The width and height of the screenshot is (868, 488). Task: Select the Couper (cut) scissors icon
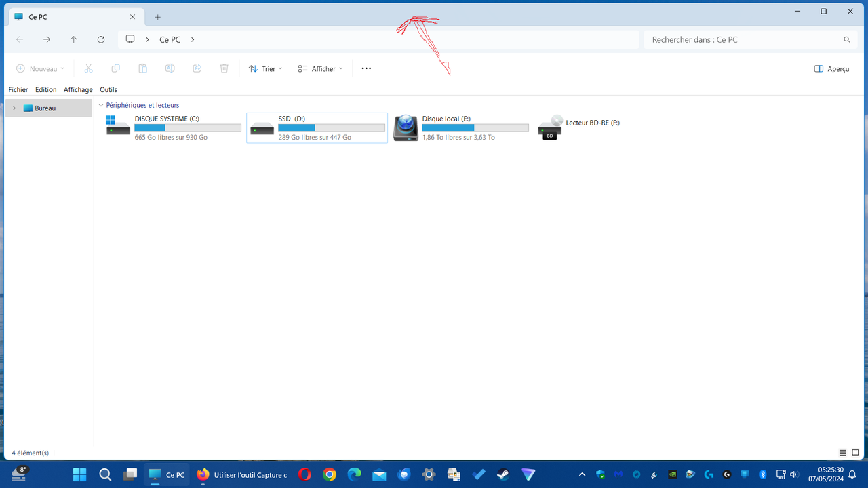click(x=88, y=68)
